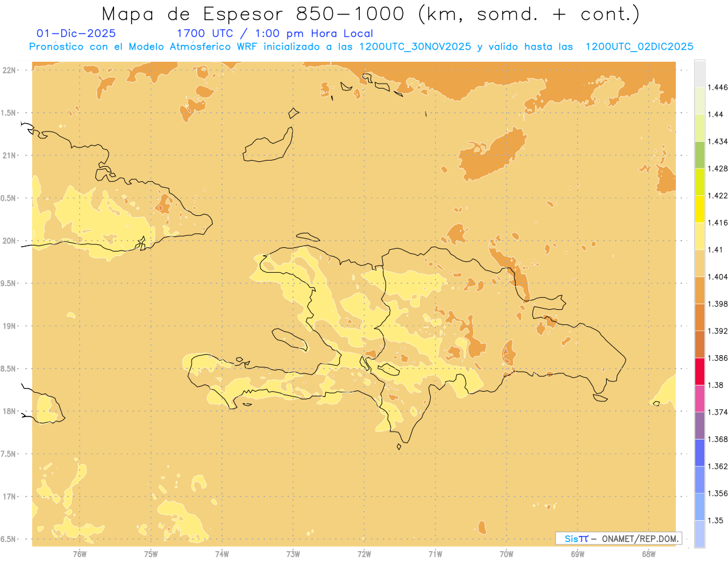Viewport: 728px width, 562px height.
Task: Click the longitude label '69W'
Action: (578, 554)
